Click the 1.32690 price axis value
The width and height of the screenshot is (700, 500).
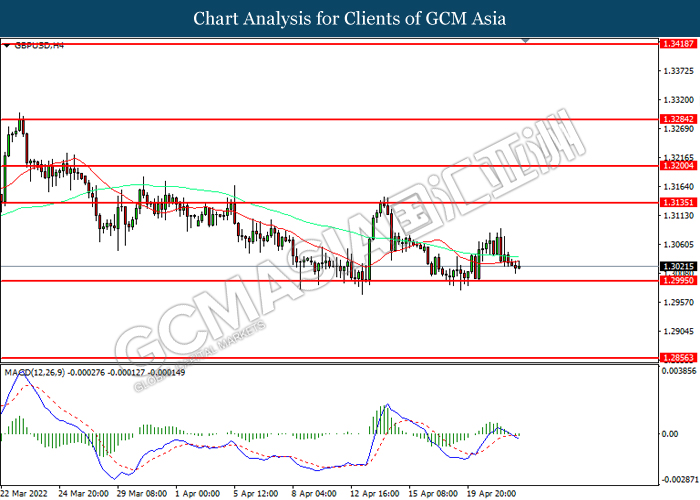click(x=679, y=129)
